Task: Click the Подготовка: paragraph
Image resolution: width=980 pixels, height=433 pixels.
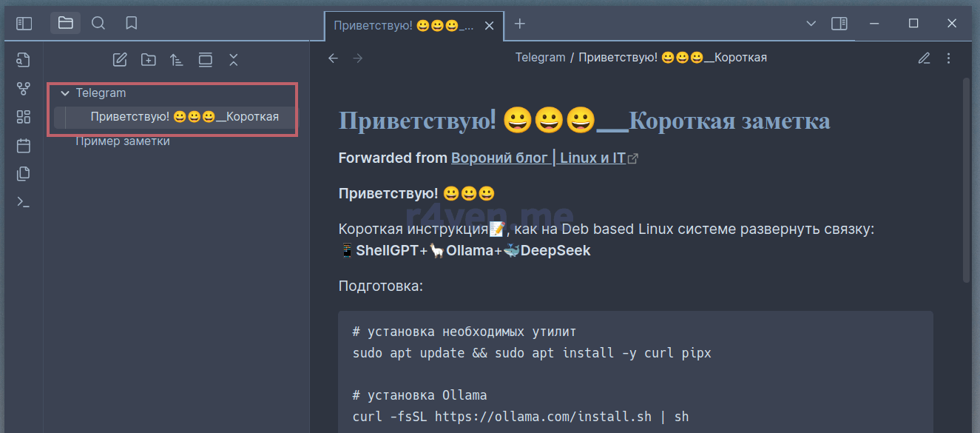Action: click(x=381, y=286)
